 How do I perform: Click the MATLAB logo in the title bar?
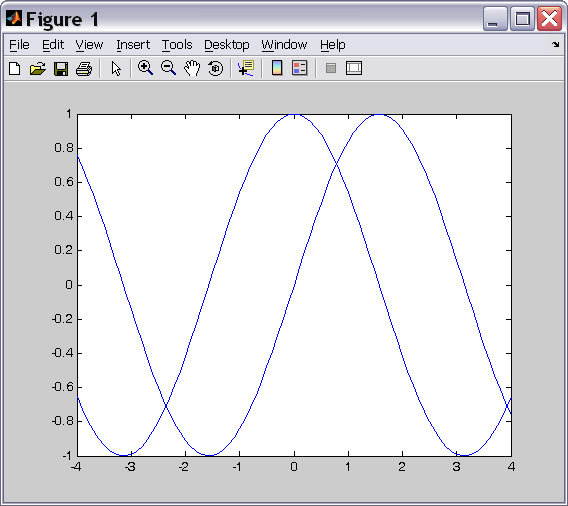coord(14,18)
